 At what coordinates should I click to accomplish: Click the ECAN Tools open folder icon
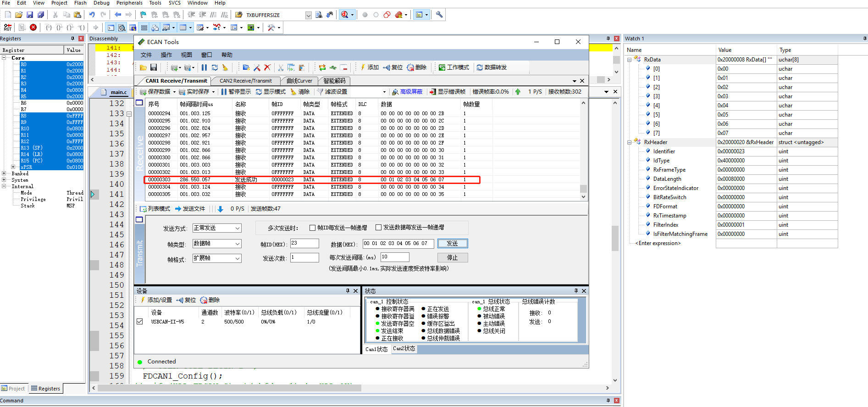[143, 67]
